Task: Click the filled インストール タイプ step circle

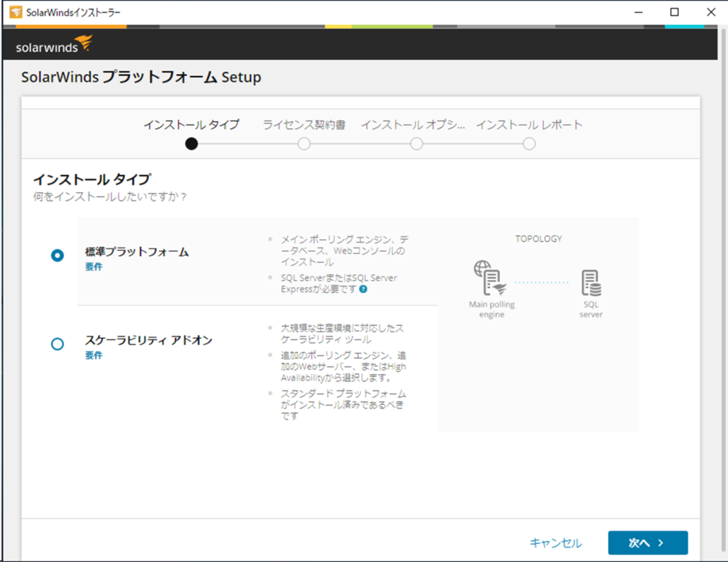Action: 191,144
